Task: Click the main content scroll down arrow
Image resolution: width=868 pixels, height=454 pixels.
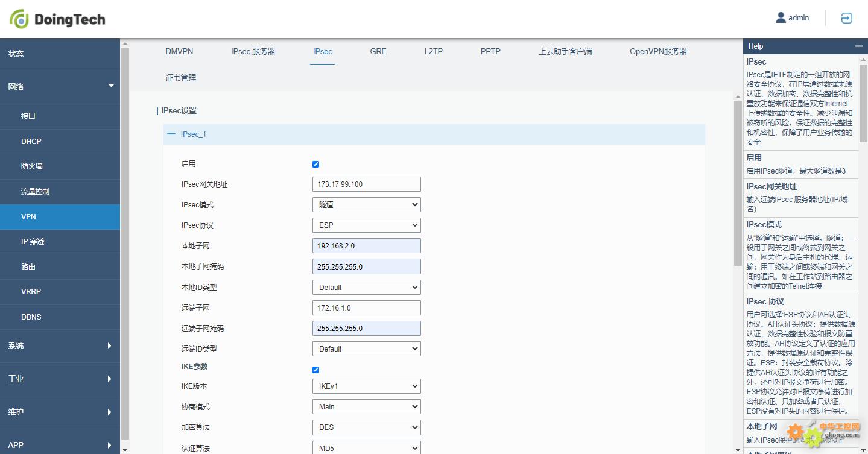Action: 737,449
